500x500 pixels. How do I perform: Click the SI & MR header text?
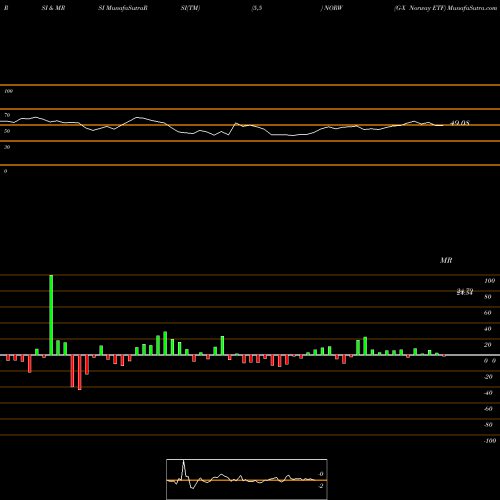(x=53, y=8)
